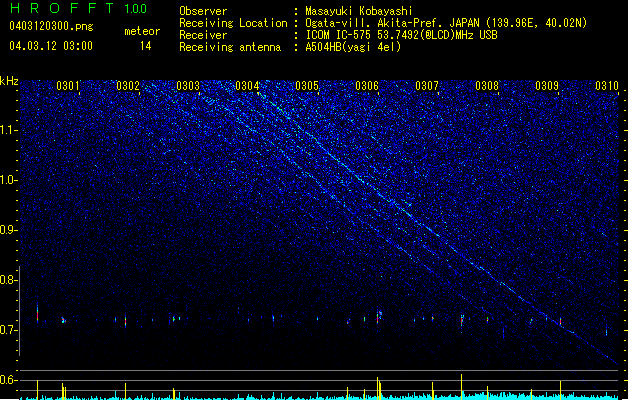
Task: Click the A504HB(yagi 4el) antenna text
Action: [353, 47]
